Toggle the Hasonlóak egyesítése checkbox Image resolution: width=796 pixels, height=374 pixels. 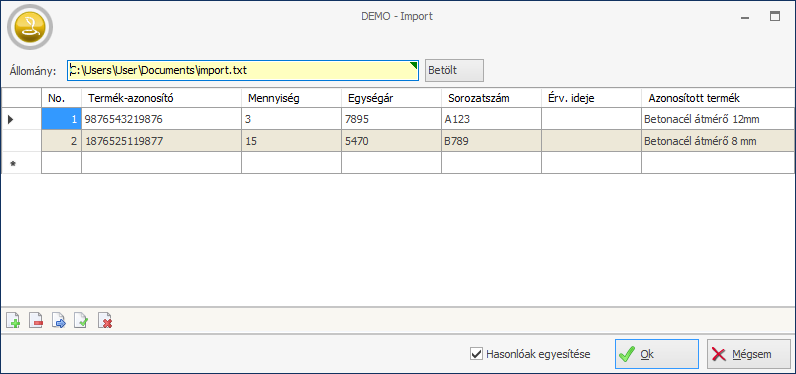[x=476, y=354]
